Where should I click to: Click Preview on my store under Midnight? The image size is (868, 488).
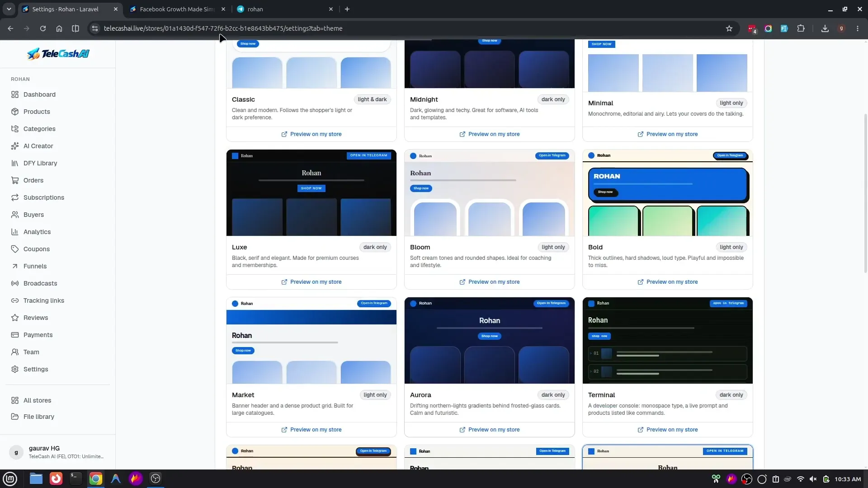click(x=490, y=134)
